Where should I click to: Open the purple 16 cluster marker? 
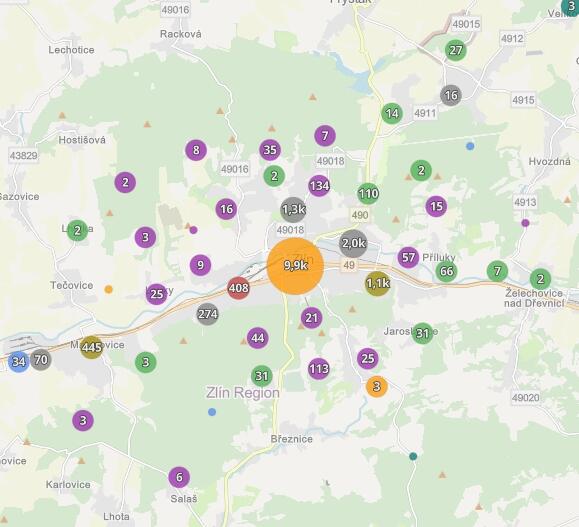coord(226,209)
